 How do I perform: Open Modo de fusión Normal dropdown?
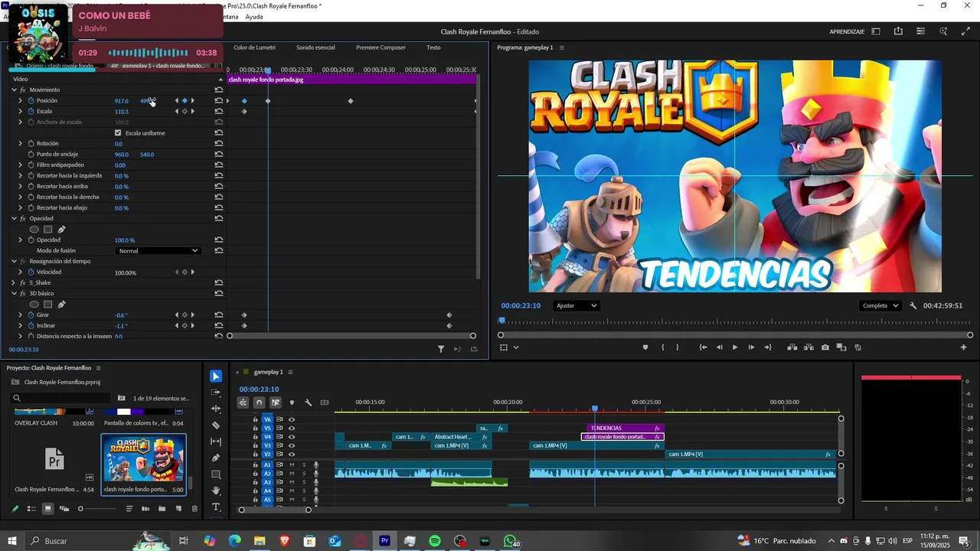tap(158, 251)
